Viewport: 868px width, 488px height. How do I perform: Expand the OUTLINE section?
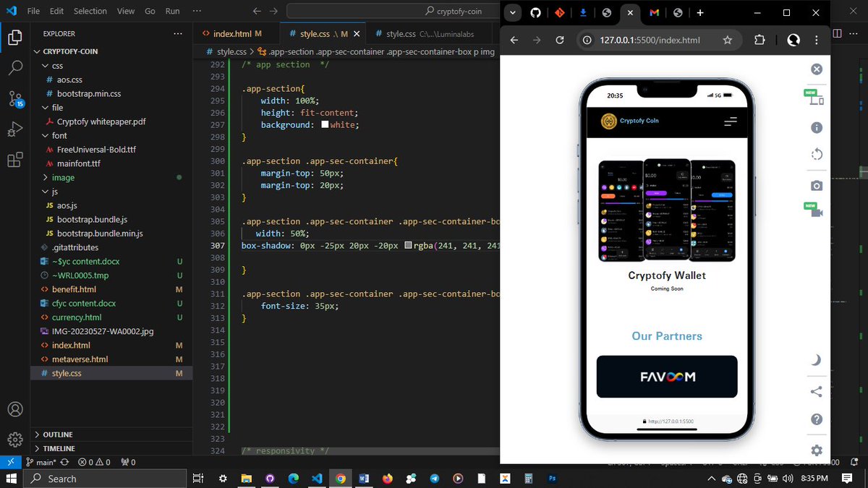(x=58, y=435)
